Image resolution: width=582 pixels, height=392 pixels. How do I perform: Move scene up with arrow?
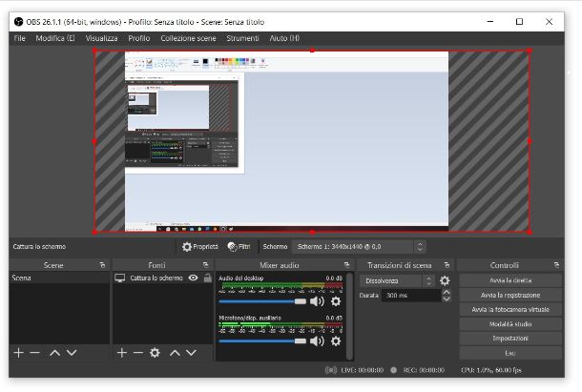pos(55,353)
